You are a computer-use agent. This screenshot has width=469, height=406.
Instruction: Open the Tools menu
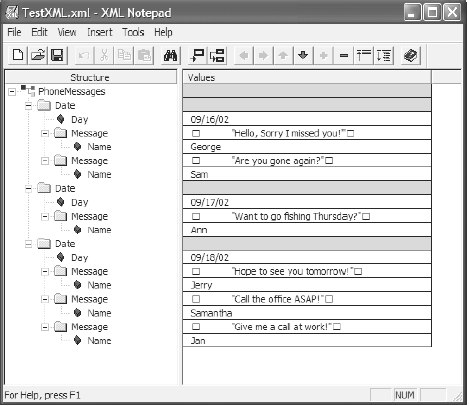(x=133, y=32)
